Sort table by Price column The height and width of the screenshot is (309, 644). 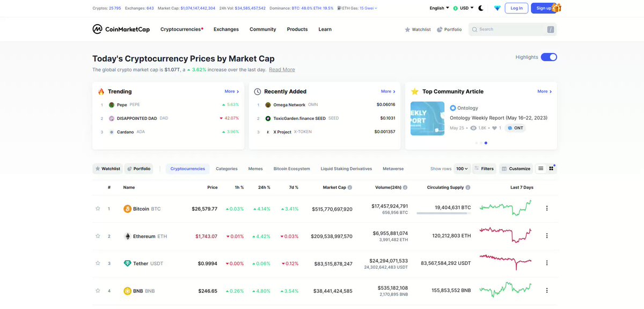(213, 188)
